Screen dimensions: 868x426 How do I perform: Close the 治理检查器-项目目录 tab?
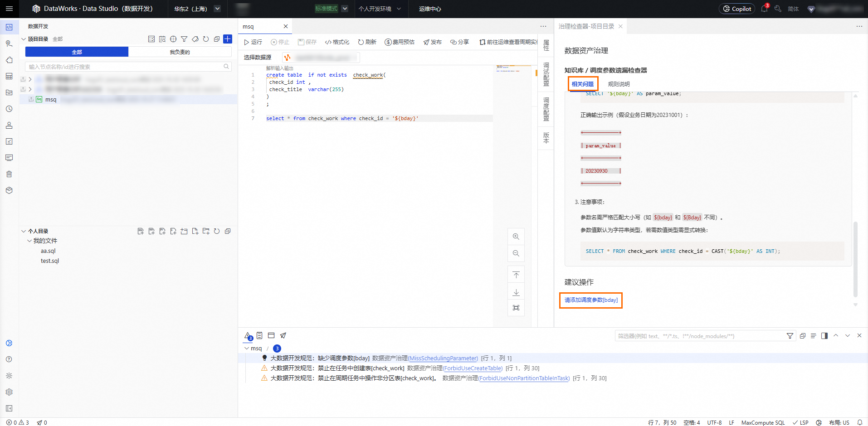pos(620,26)
